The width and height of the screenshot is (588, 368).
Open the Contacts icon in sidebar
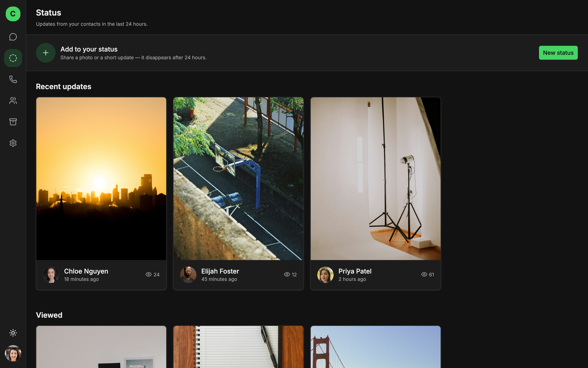(x=13, y=101)
